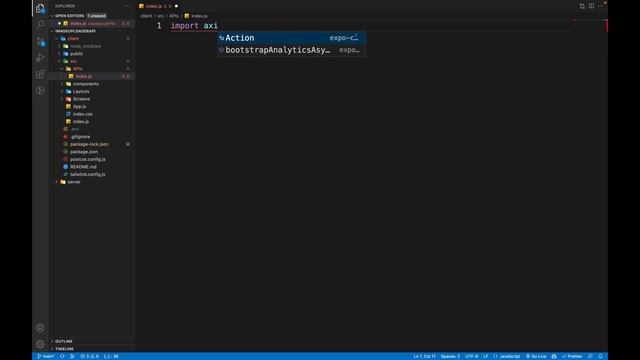Click the sync changes icon in status bar

point(62,356)
